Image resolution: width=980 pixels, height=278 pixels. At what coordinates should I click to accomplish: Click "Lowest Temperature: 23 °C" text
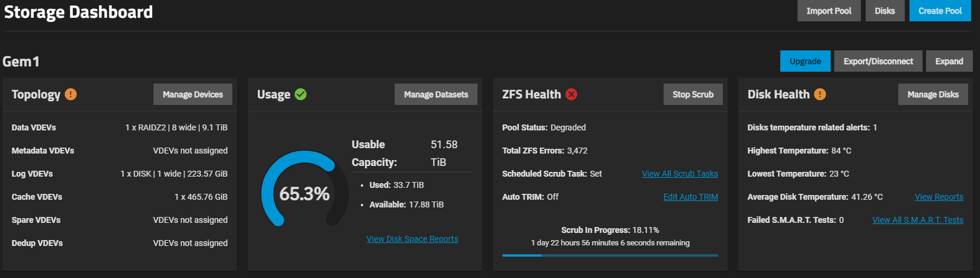point(798,174)
